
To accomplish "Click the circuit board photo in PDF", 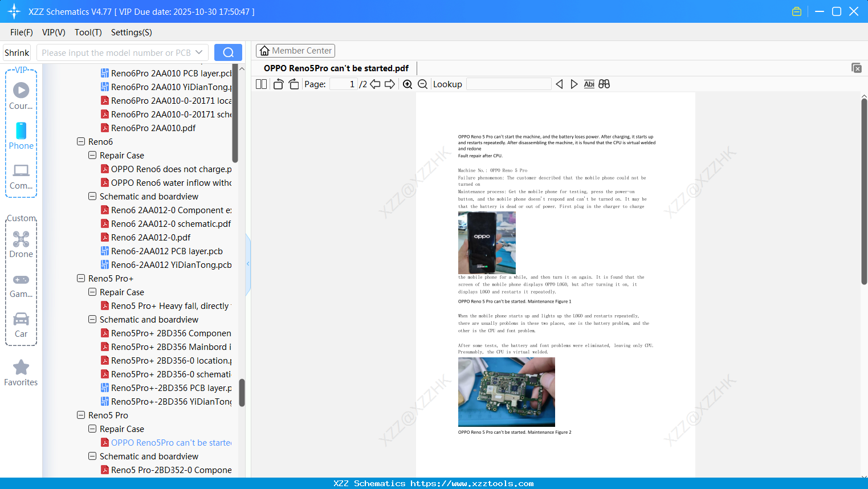I will pyautogui.click(x=507, y=392).
